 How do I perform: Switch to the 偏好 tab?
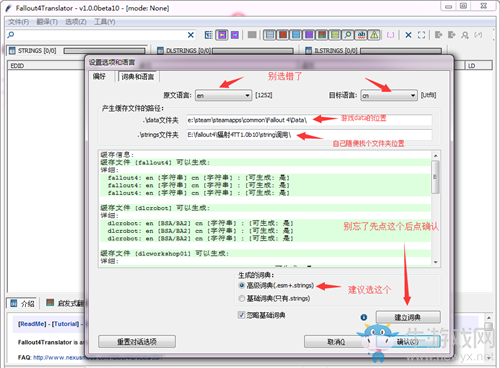(99, 77)
